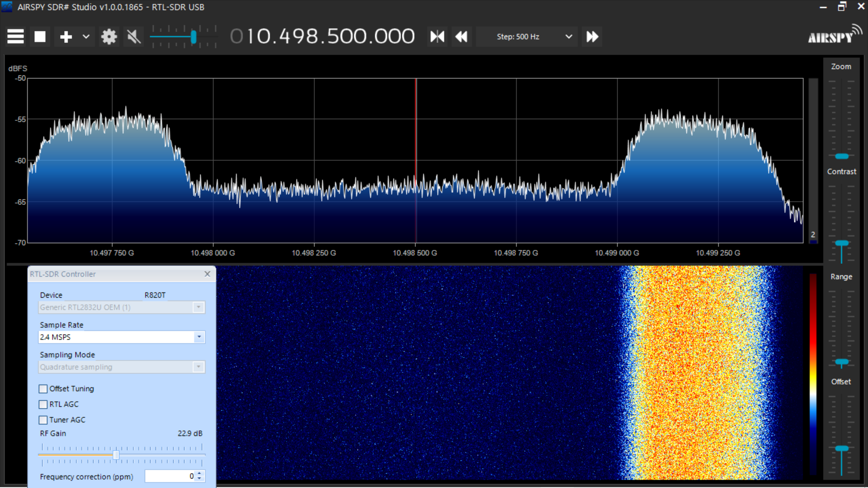
Task: Open the Sample Rate 2.4 MSPS dropdown
Action: pyautogui.click(x=122, y=337)
